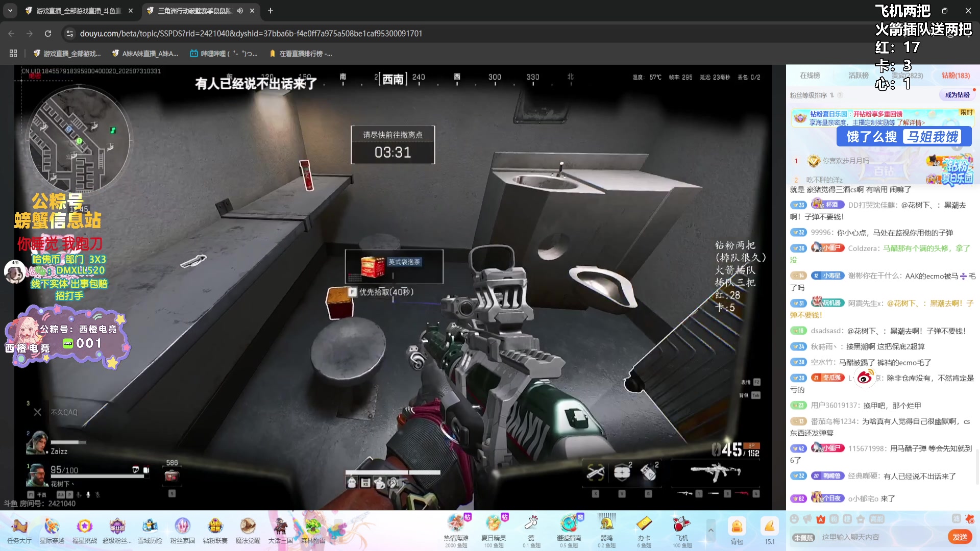This screenshot has width=980, height=551.
Task: Switch to 钻粉(183) tab
Action: coord(955,76)
